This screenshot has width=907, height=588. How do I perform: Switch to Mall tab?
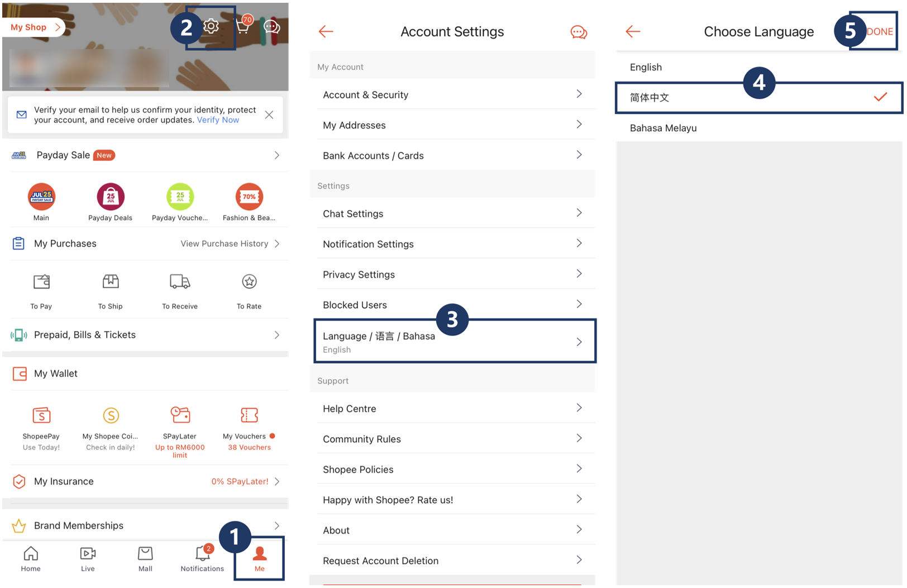(x=145, y=559)
